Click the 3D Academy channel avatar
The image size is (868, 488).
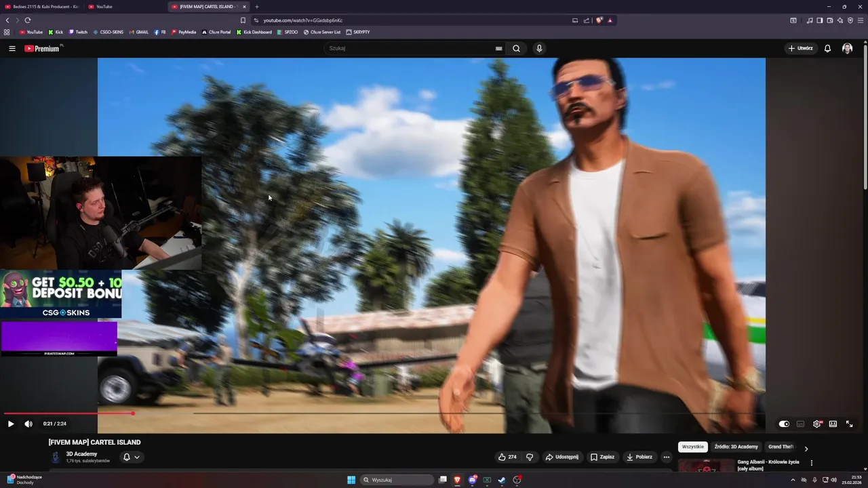(x=56, y=457)
